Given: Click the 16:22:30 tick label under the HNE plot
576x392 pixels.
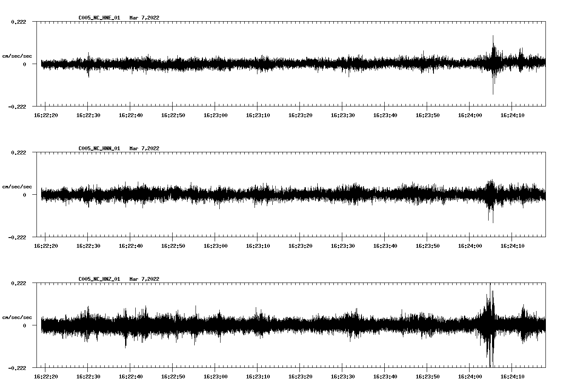Looking at the screenshot, I should [88, 115].
